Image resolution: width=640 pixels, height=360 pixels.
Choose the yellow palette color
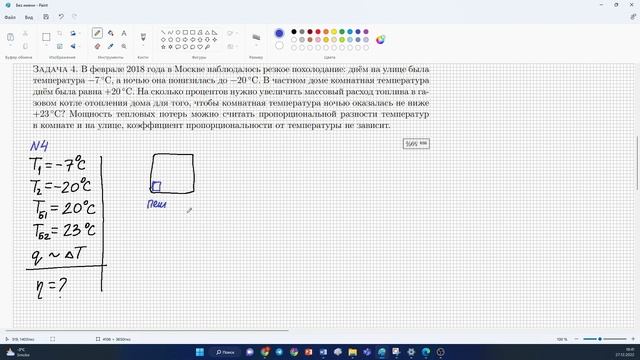click(x=334, y=31)
